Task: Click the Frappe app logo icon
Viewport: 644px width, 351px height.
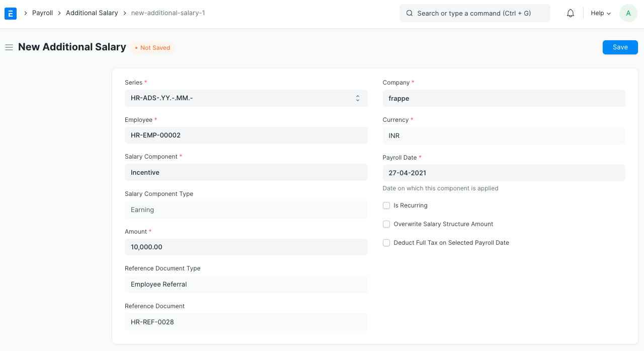Action: coord(10,13)
